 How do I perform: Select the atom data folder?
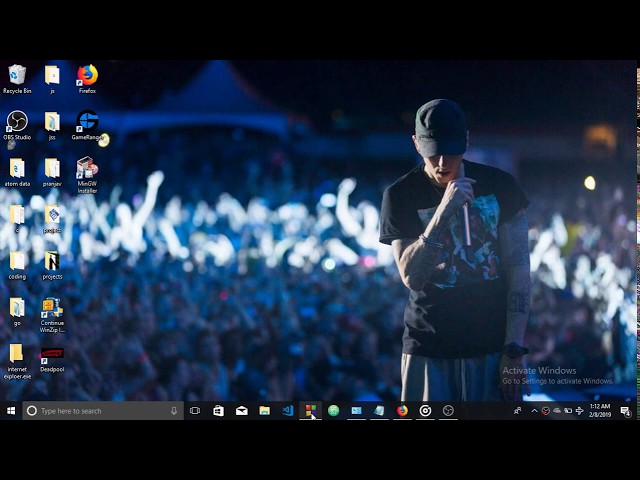17,172
